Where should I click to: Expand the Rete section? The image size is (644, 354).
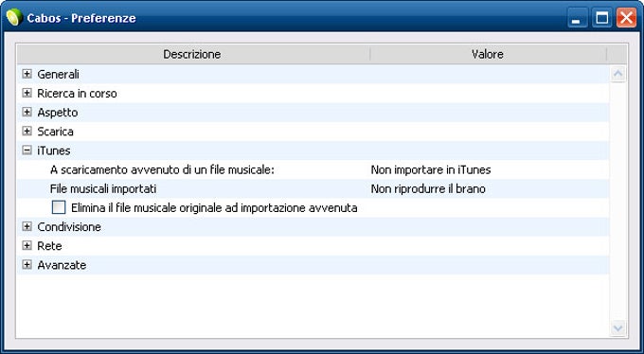tap(27, 245)
